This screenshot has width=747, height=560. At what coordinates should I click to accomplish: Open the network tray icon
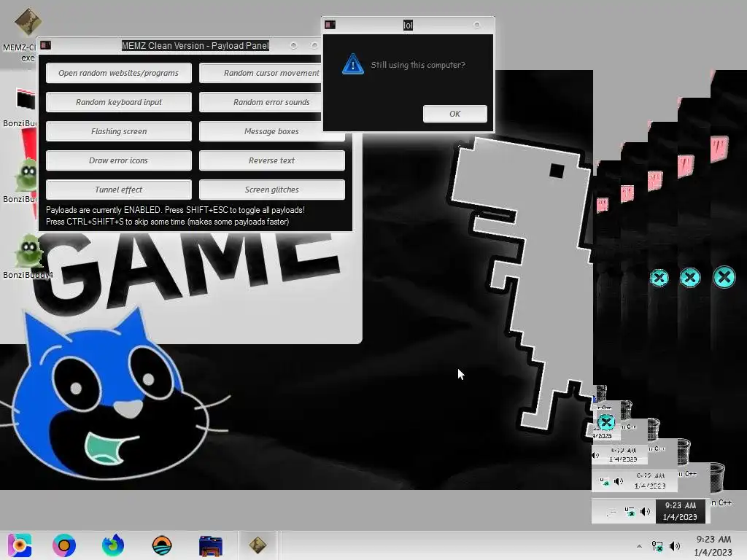657,546
